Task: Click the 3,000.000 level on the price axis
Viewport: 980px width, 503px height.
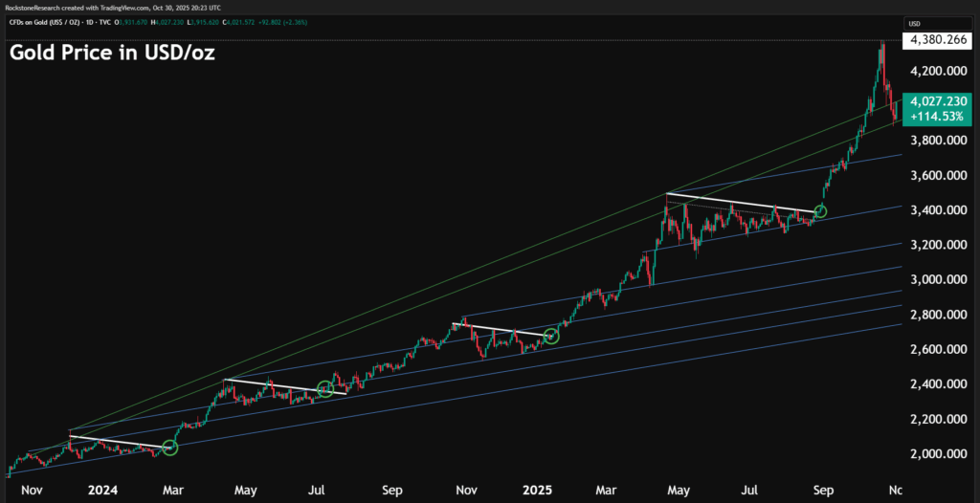Action: 938,279
